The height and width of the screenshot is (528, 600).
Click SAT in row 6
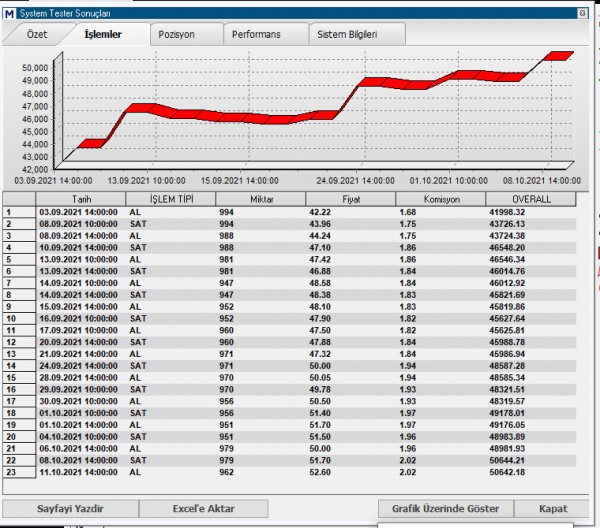[138, 271]
